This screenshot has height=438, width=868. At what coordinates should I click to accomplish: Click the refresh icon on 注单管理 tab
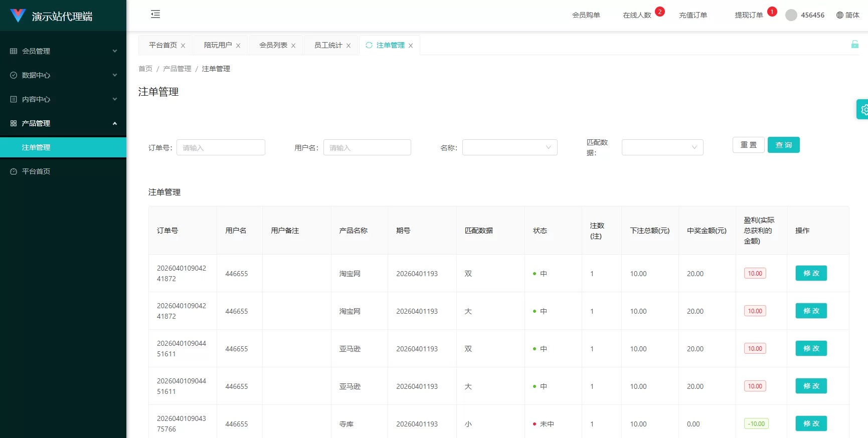tap(369, 45)
